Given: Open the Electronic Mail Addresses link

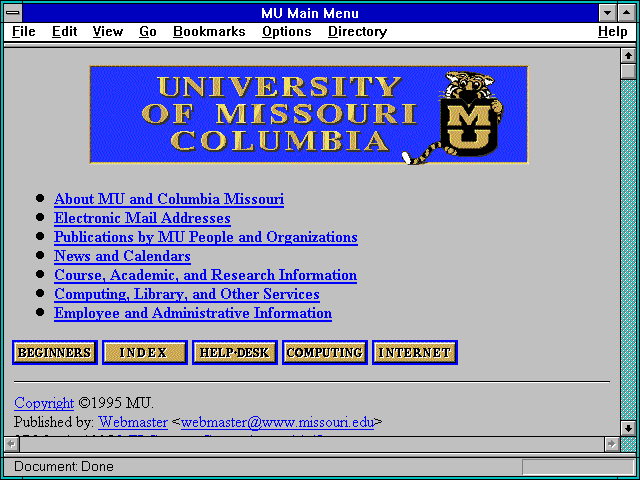Looking at the screenshot, I should [142, 218].
